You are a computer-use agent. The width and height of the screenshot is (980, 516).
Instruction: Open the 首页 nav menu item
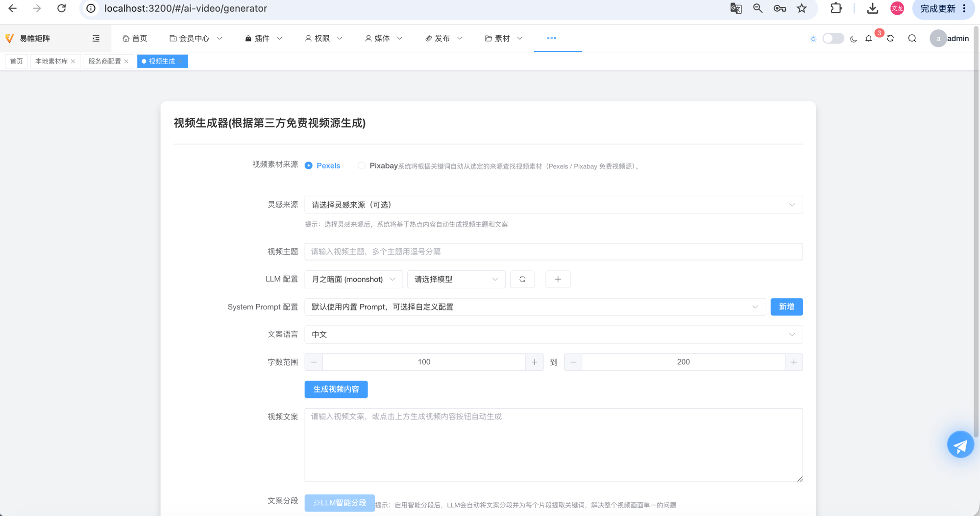135,38
